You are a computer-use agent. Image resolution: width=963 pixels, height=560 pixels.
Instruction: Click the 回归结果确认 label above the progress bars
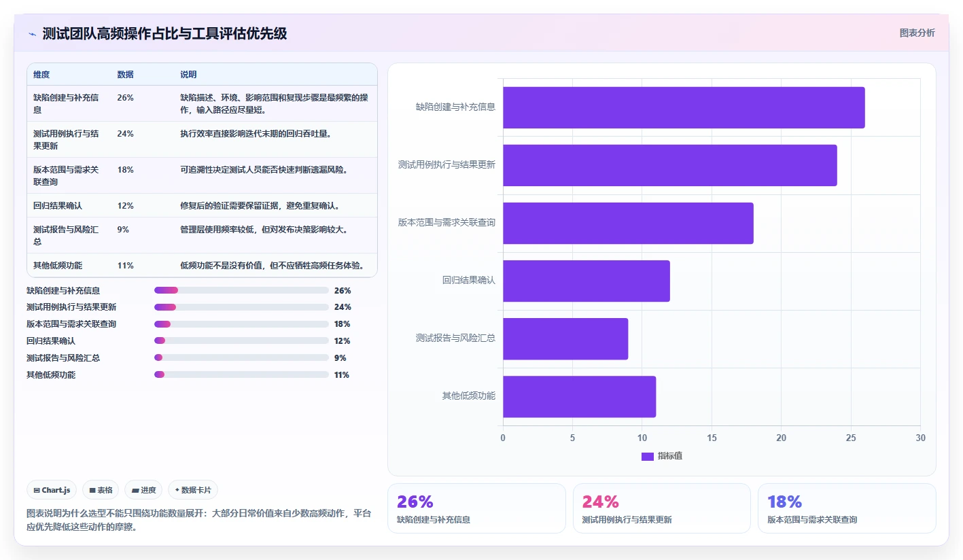[x=51, y=341]
